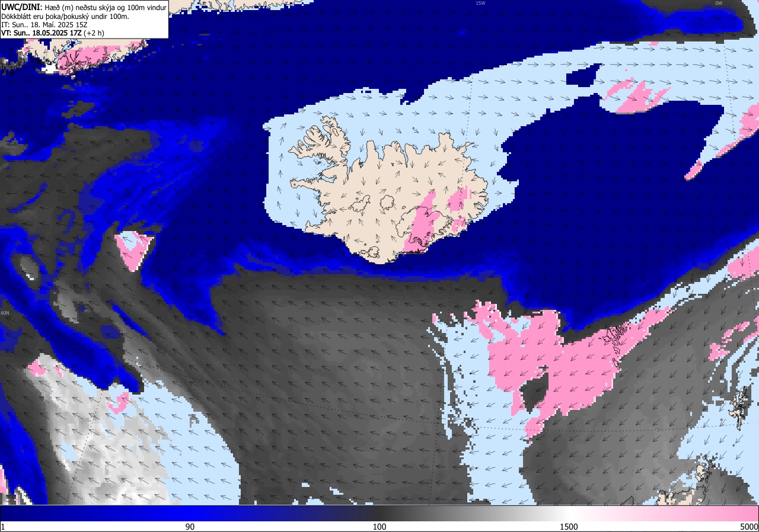Image resolution: width=759 pixels, height=532 pixels.
Task: Select the line 'Dökkblátt eru þoka/þokuský undir 100m.'
Action: [65, 16]
